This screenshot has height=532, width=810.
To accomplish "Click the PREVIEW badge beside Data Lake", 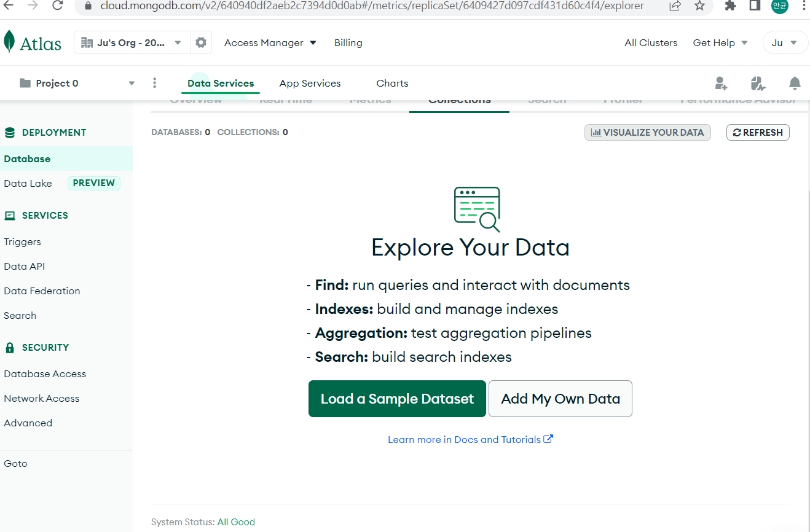I will 94,183.
